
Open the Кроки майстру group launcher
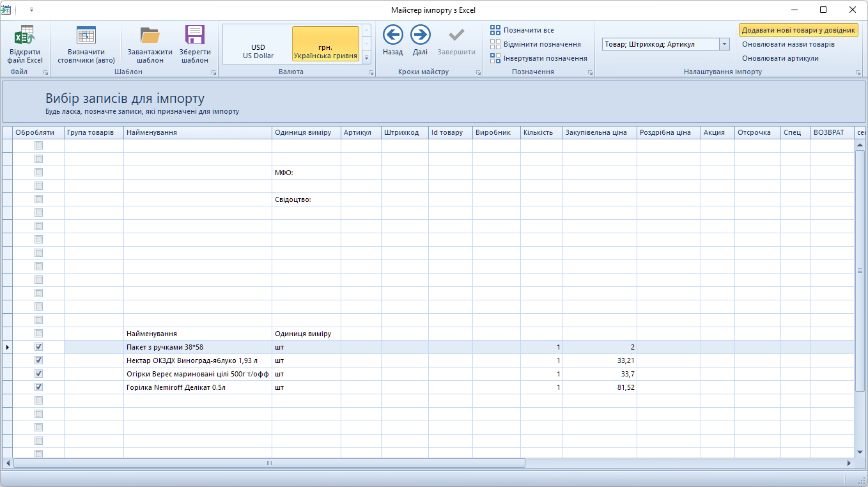pyautogui.click(x=479, y=73)
